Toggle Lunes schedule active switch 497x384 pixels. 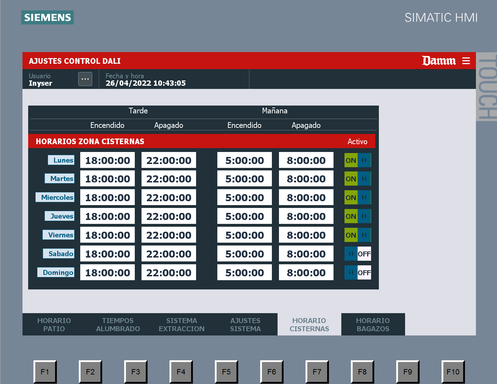pos(358,161)
